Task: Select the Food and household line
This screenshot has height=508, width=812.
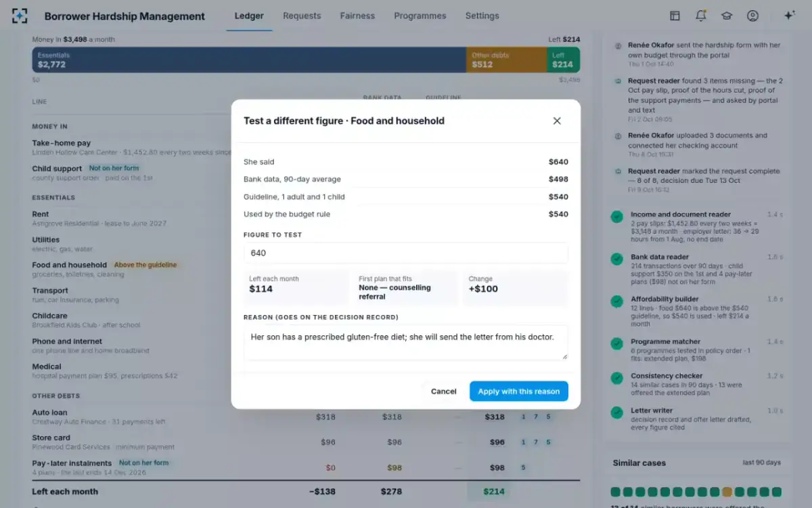Action: tap(69, 265)
